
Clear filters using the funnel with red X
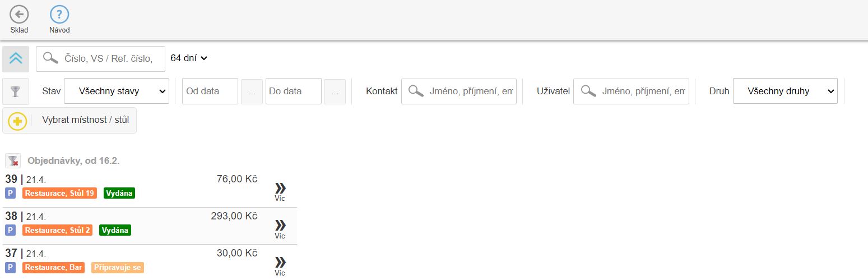13,161
